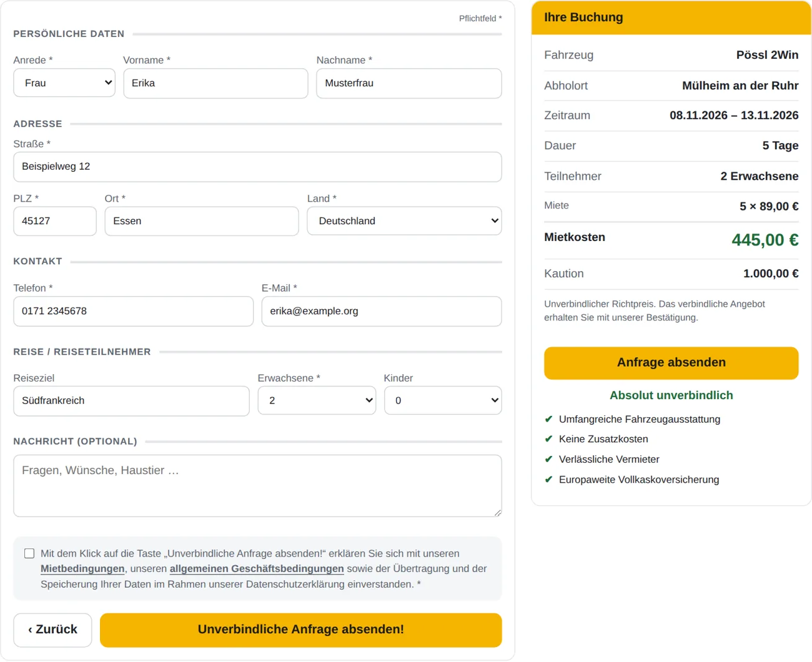Click Anfrage absenden in booking summary

click(x=671, y=363)
